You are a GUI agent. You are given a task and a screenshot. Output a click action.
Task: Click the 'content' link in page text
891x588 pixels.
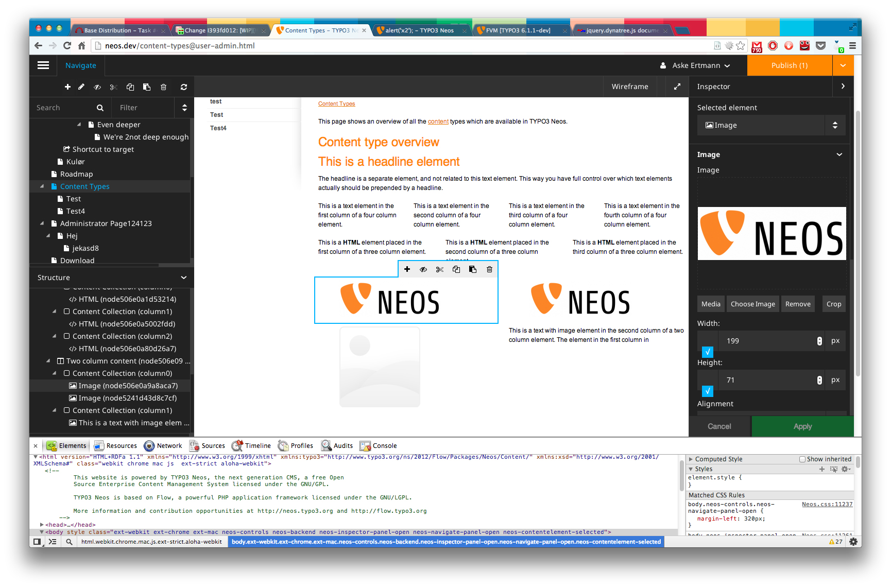coord(438,122)
